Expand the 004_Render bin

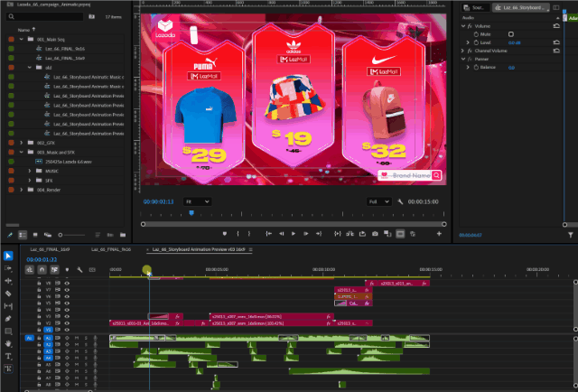[x=22, y=190]
